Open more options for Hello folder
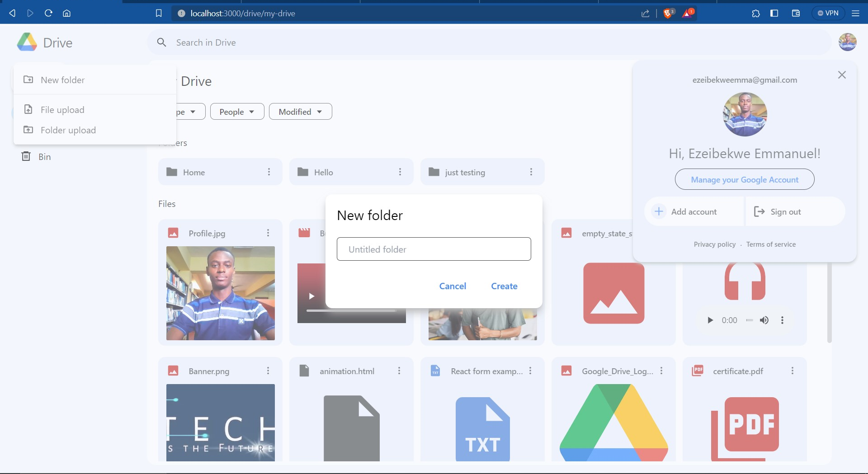Screen dimensions: 868x474 point(400,172)
